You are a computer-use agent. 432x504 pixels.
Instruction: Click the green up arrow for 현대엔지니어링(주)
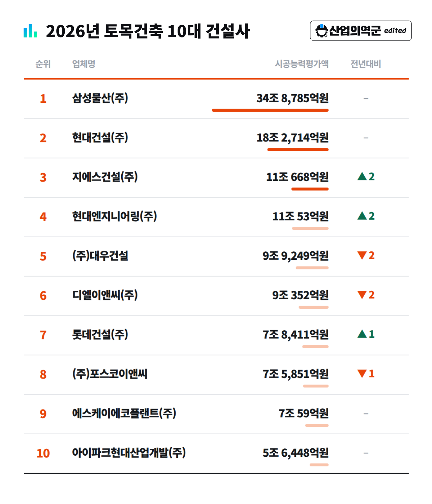[362, 216]
